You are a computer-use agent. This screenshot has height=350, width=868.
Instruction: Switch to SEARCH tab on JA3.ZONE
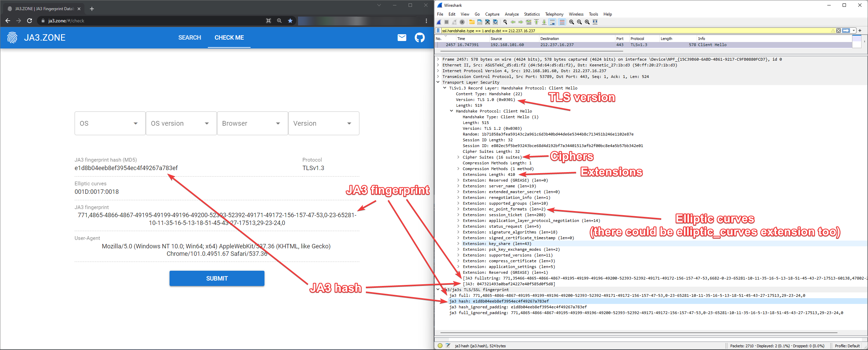click(190, 38)
